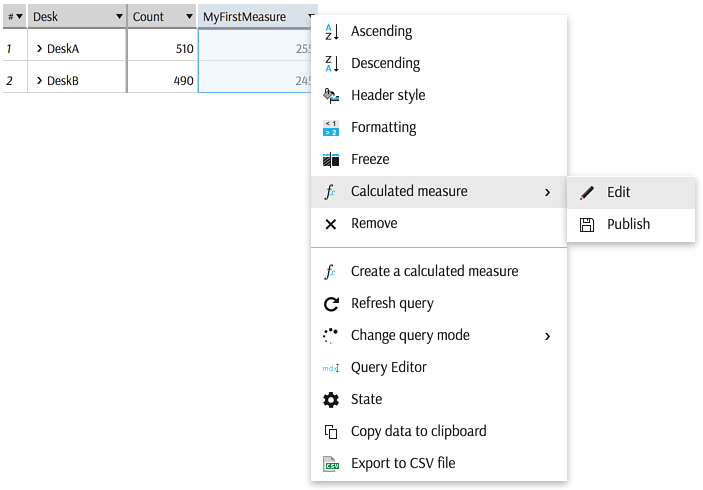This screenshot has width=703, height=490.
Task: Open the Calculated measure submenu arrow
Action: point(547,192)
